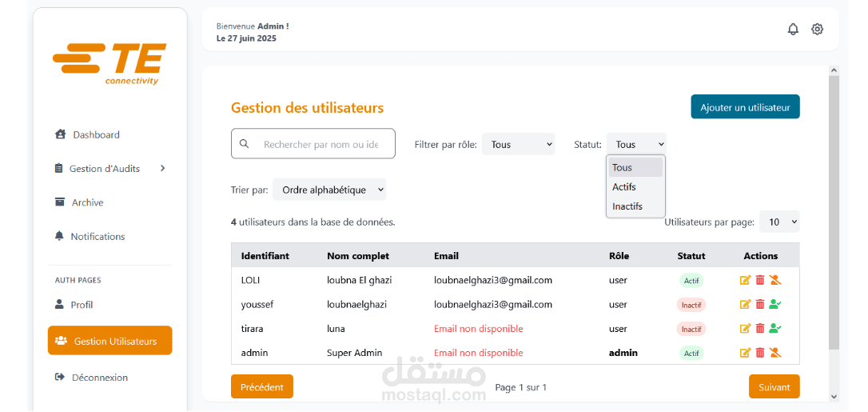Screen dimensions: 868x412
Task: Click the Profil person icon
Action: point(59,304)
